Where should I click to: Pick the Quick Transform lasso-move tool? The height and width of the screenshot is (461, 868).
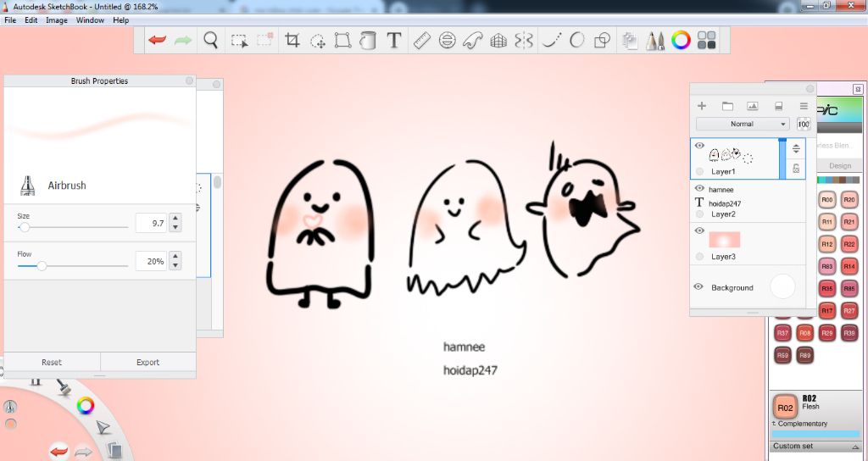point(318,41)
